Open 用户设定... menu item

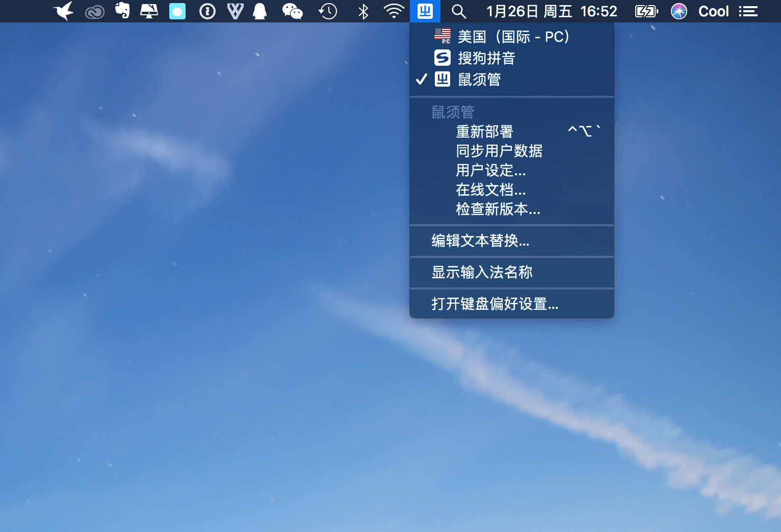(x=512, y=170)
